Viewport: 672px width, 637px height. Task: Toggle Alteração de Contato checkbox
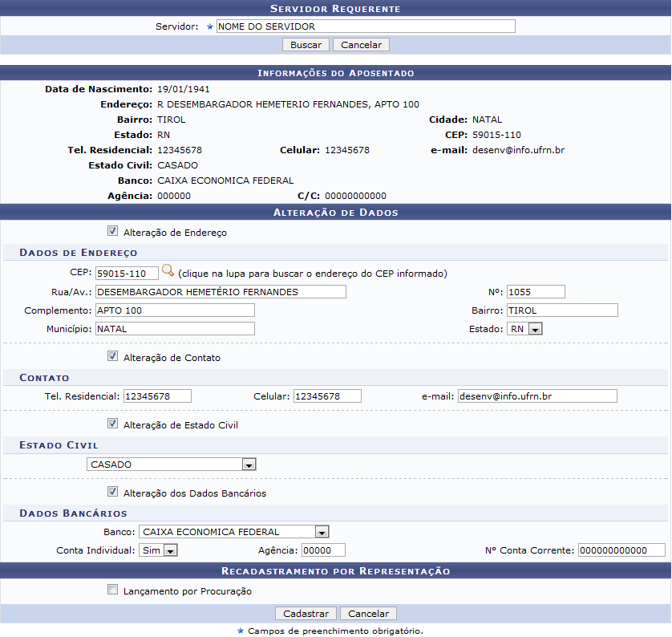[x=112, y=357]
